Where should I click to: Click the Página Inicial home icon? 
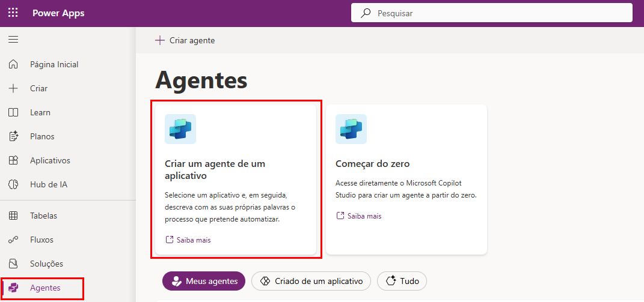coord(13,64)
